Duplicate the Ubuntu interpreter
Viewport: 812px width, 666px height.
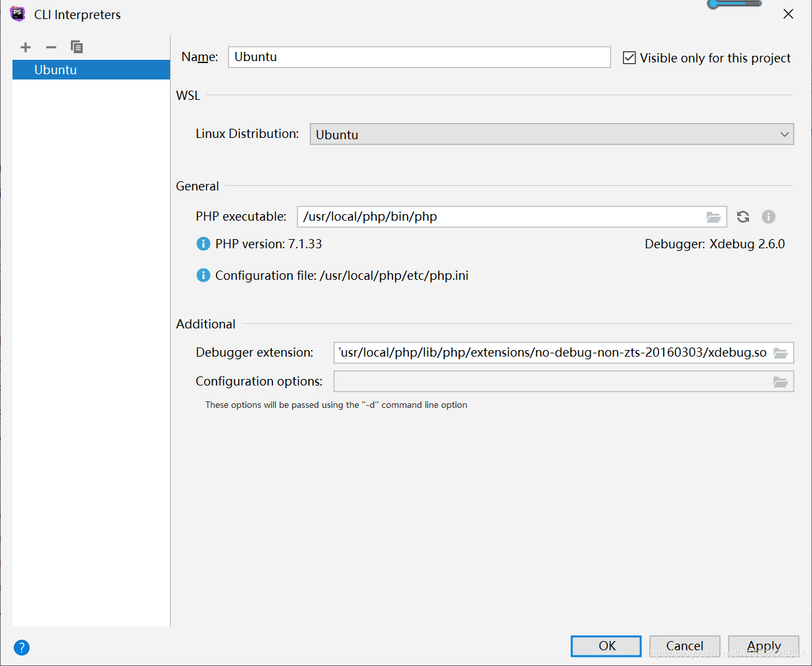tap(76, 47)
